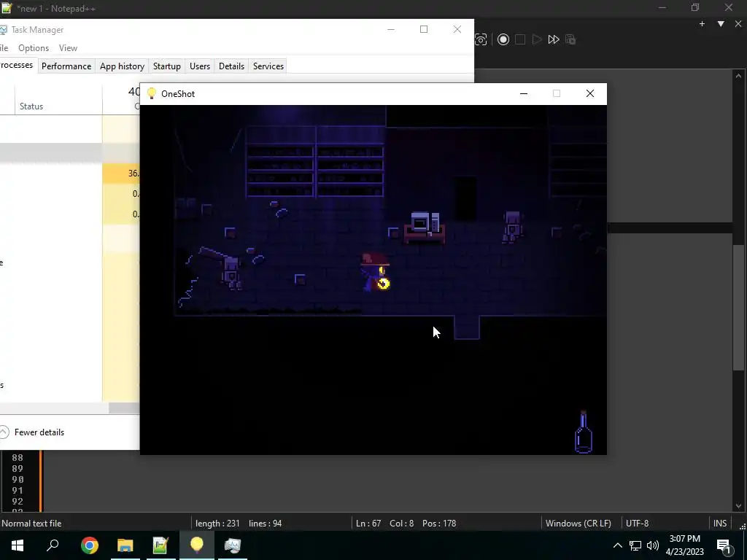Open the notification center icon
This screenshot has height=560, width=747.
click(x=724, y=545)
